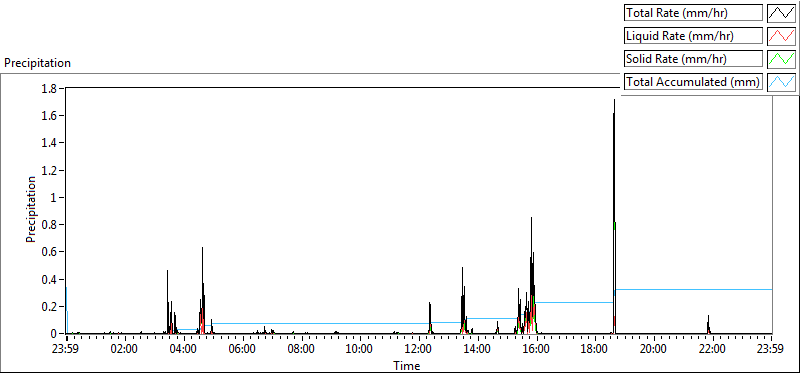The width and height of the screenshot is (800, 373).
Task: Click the Total Rate black line sample icon
Action: click(x=781, y=13)
